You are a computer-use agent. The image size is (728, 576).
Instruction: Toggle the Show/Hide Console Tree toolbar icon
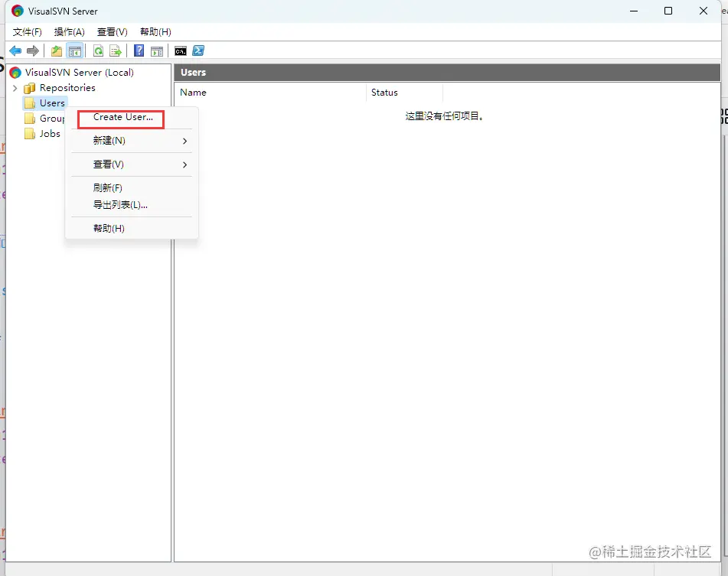(x=75, y=51)
